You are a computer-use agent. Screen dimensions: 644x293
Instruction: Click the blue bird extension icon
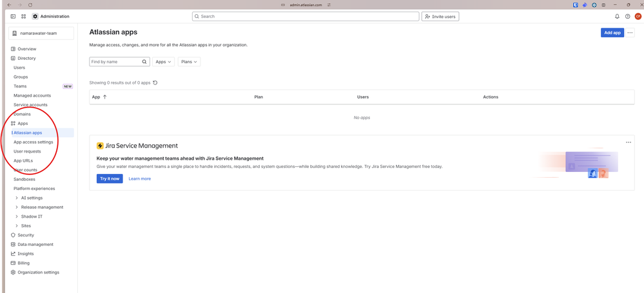[585, 5]
